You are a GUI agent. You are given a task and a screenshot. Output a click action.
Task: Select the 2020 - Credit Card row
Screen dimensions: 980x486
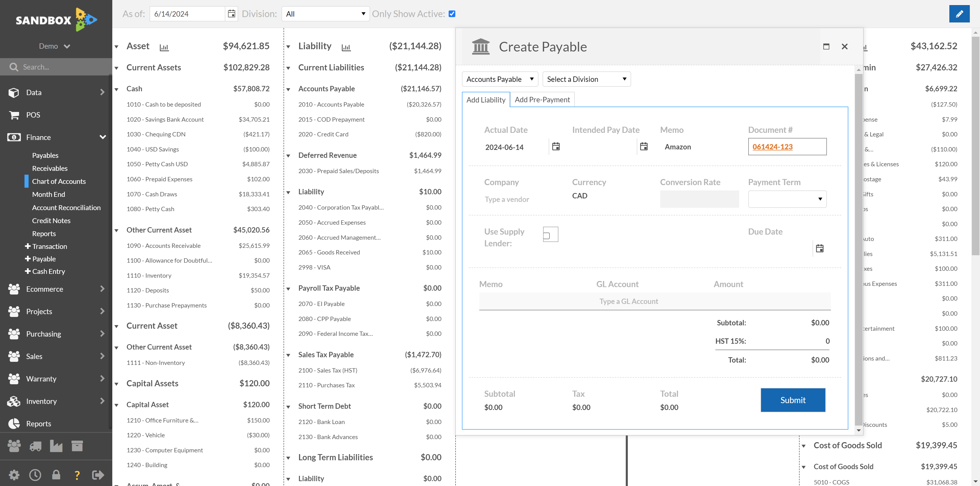click(370, 134)
